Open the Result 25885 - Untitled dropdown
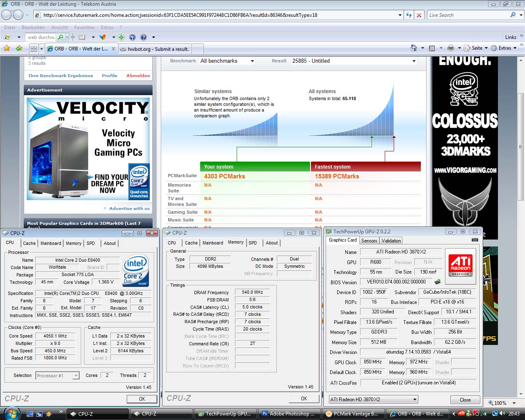Screen dimensions: 525x420 [x=354, y=61]
